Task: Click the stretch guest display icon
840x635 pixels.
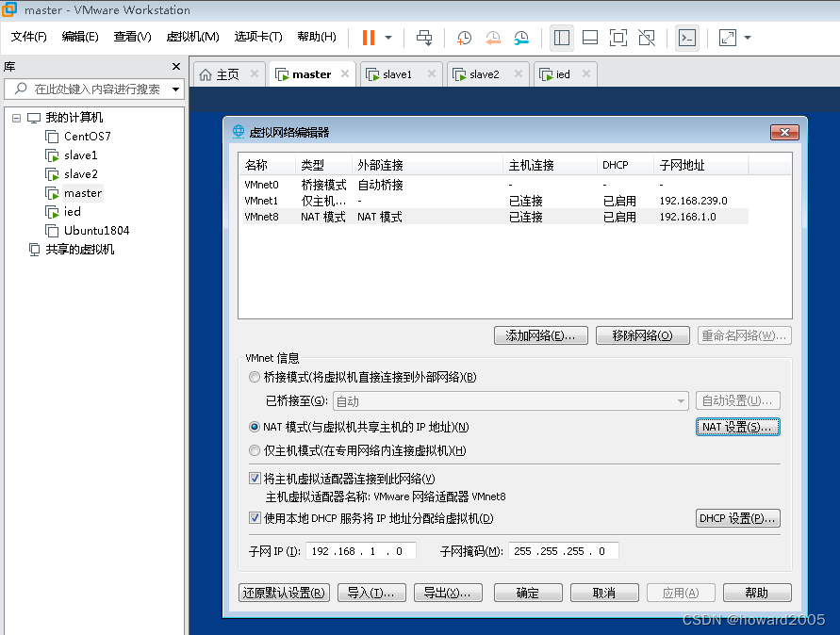Action: [x=728, y=38]
